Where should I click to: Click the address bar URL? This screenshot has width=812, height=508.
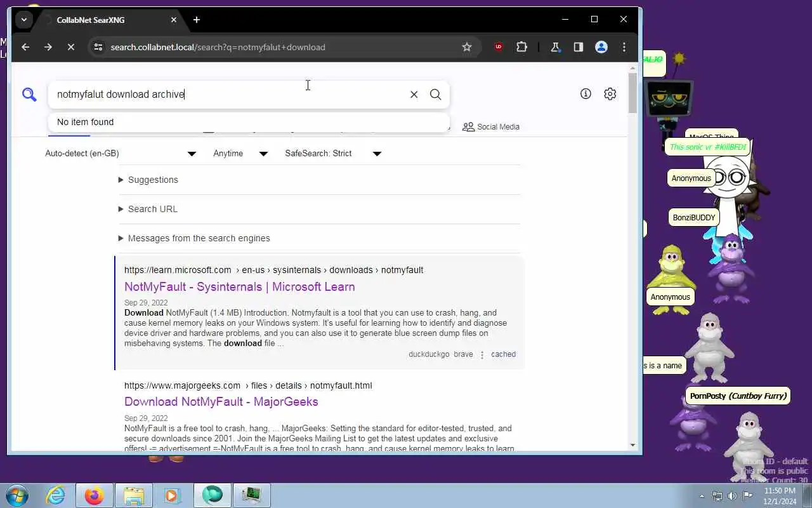click(218, 47)
